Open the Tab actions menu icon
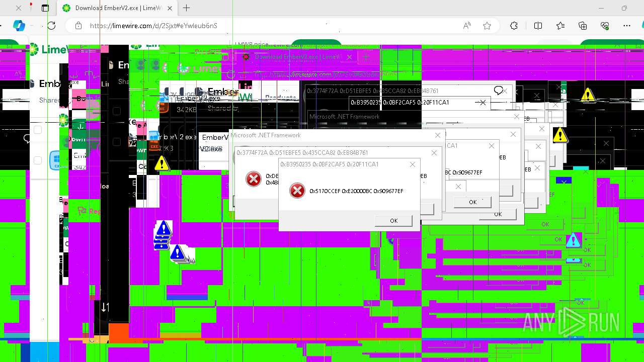 tap(45, 8)
